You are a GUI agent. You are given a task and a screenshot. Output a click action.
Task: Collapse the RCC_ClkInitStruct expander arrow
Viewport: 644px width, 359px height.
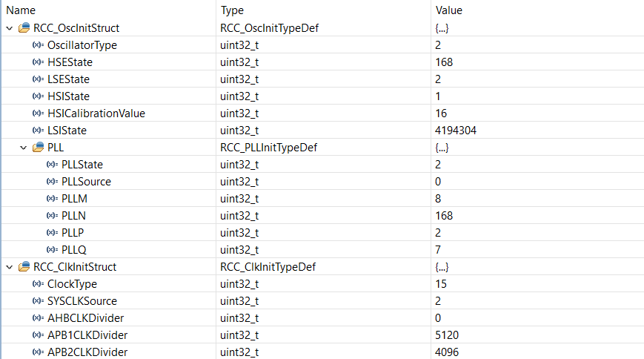coord(9,267)
